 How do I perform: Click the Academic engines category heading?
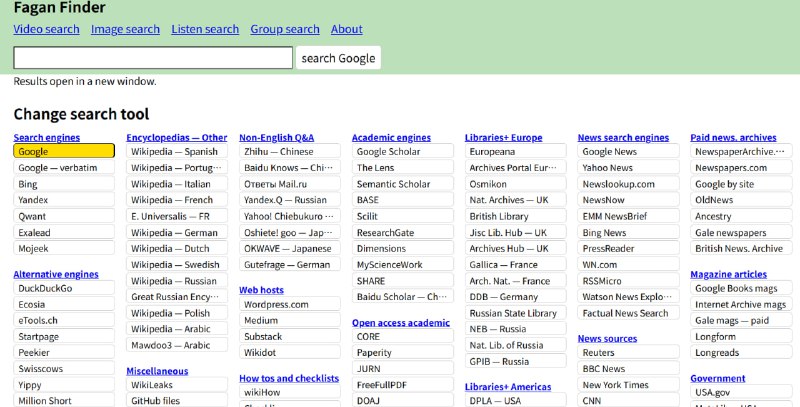click(391, 137)
